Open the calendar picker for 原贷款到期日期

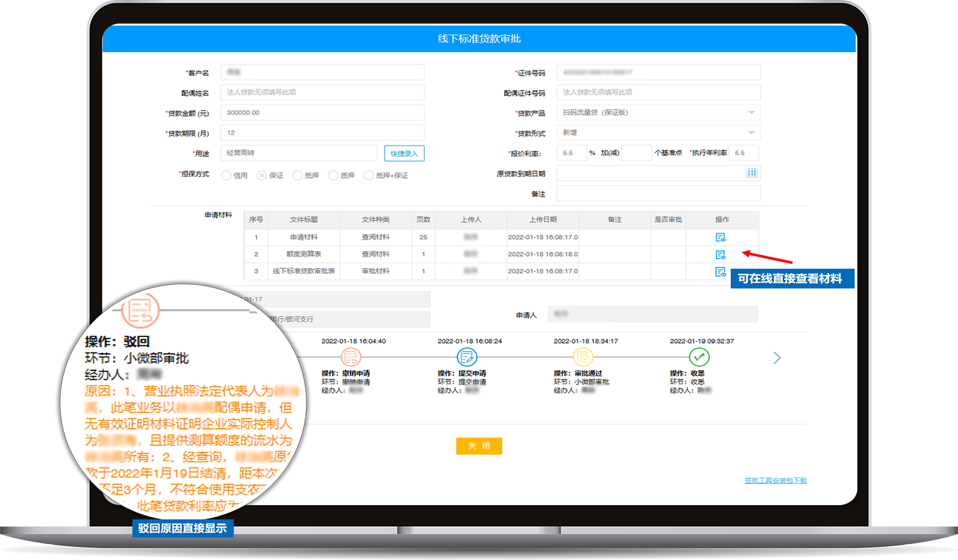[752, 172]
